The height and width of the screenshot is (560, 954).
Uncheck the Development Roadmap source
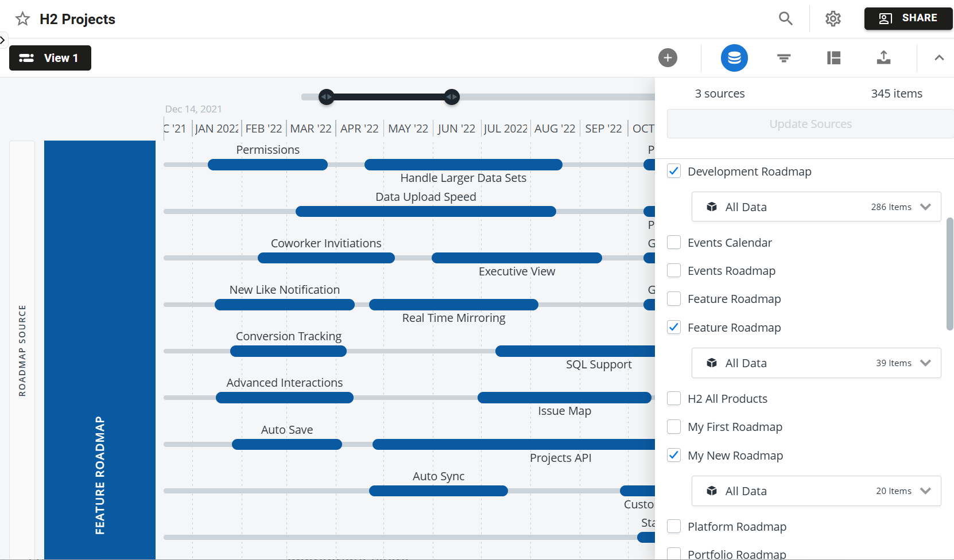click(673, 171)
